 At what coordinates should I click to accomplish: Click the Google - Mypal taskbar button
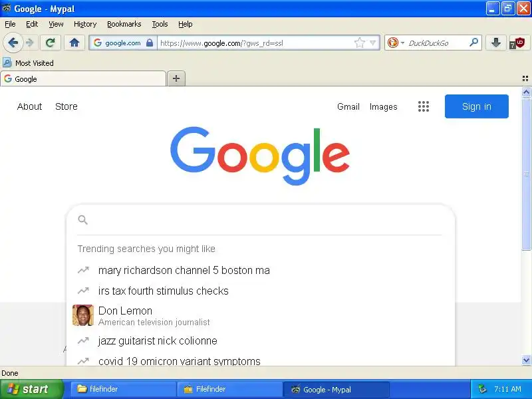(336, 389)
